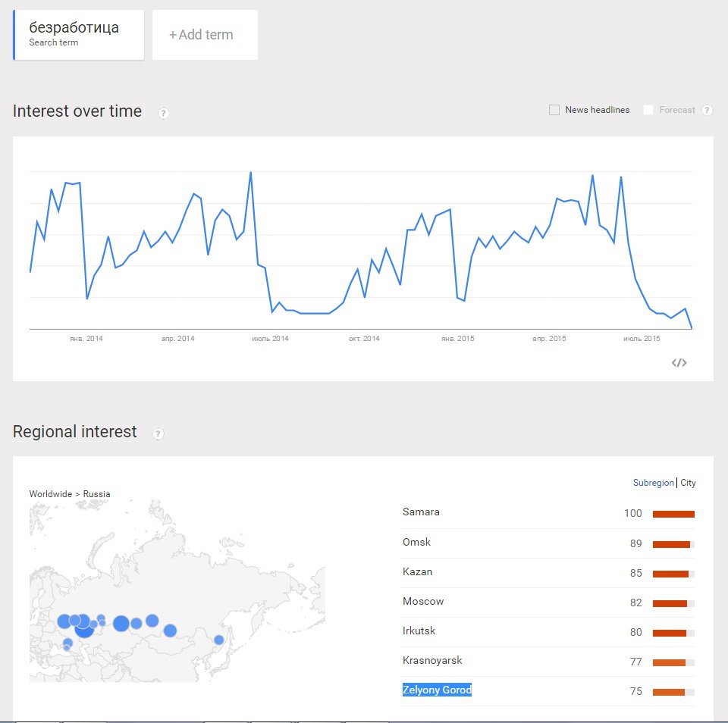Switch to City view

tap(688, 483)
